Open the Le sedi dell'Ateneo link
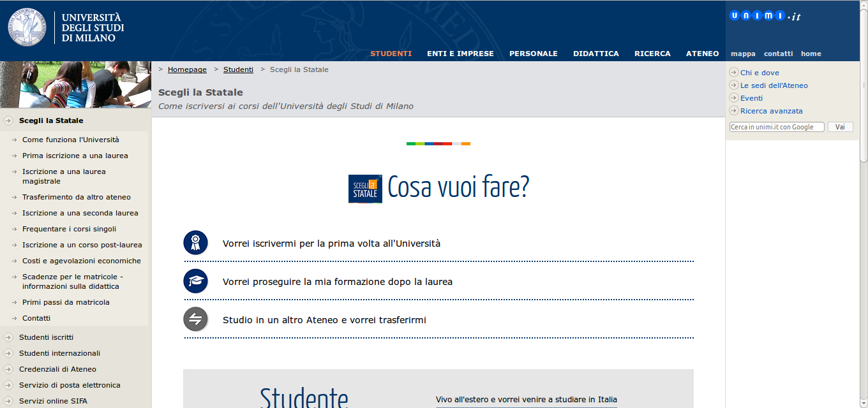This screenshot has height=408, width=868. tap(774, 85)
